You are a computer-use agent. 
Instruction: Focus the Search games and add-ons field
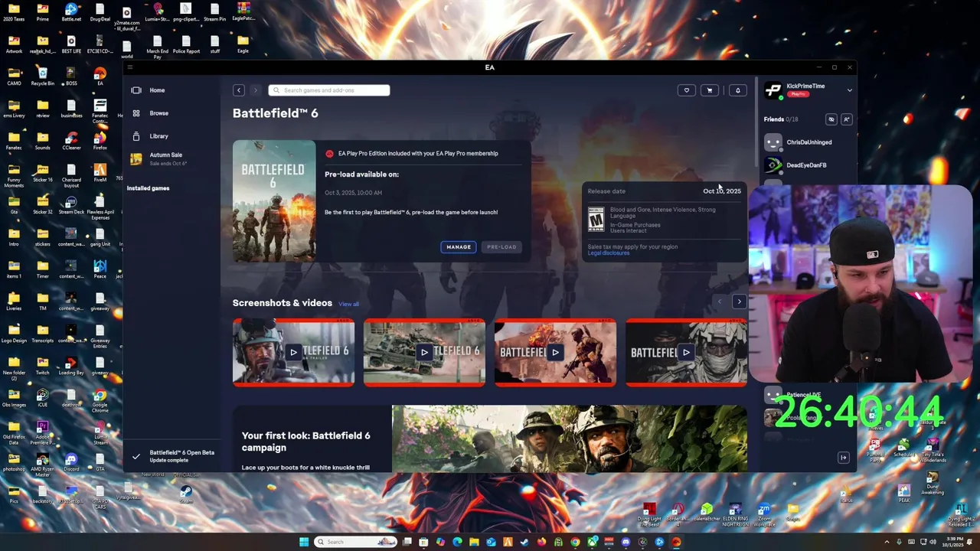[329, 90]
